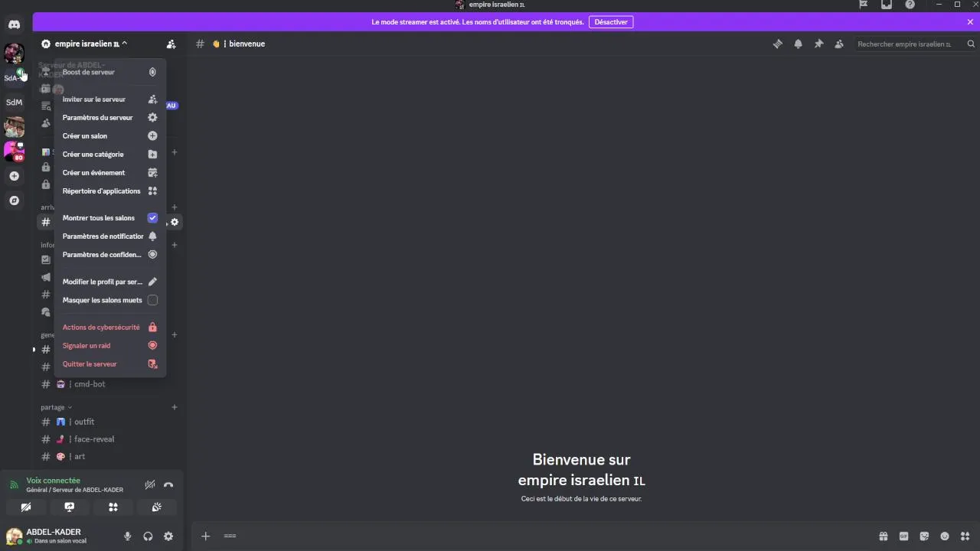Check Masquer les salons muets checkbox
Image resolution: width=980 pixels, height=551 pixels.
152,300
